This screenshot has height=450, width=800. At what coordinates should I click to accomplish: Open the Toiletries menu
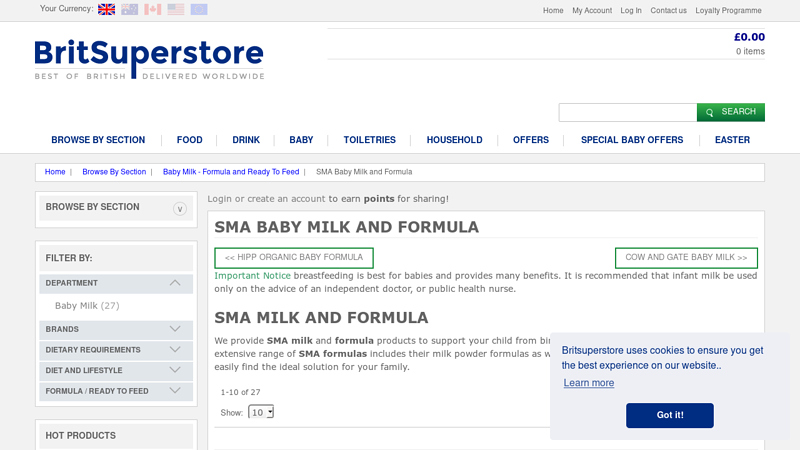369,140
